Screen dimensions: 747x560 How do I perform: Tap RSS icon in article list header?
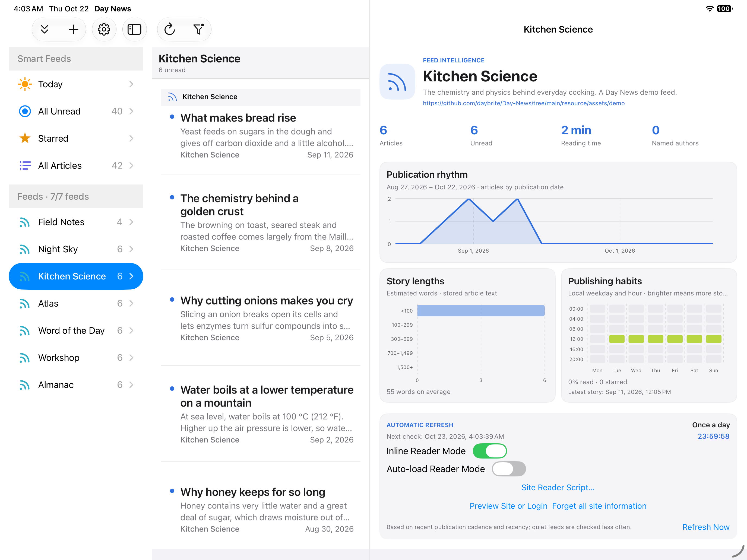[x=172, y=97]
